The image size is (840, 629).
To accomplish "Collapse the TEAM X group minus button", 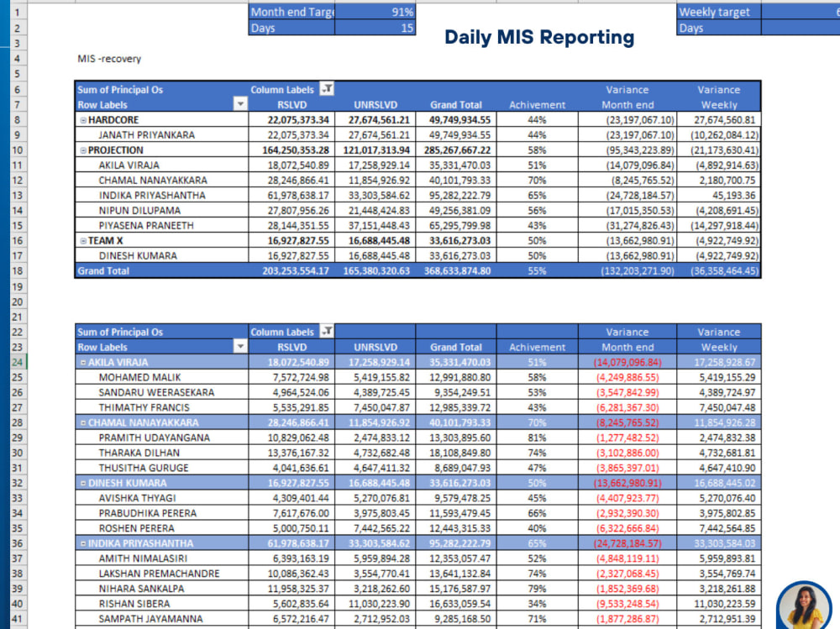I will click(x=83, y=240).
